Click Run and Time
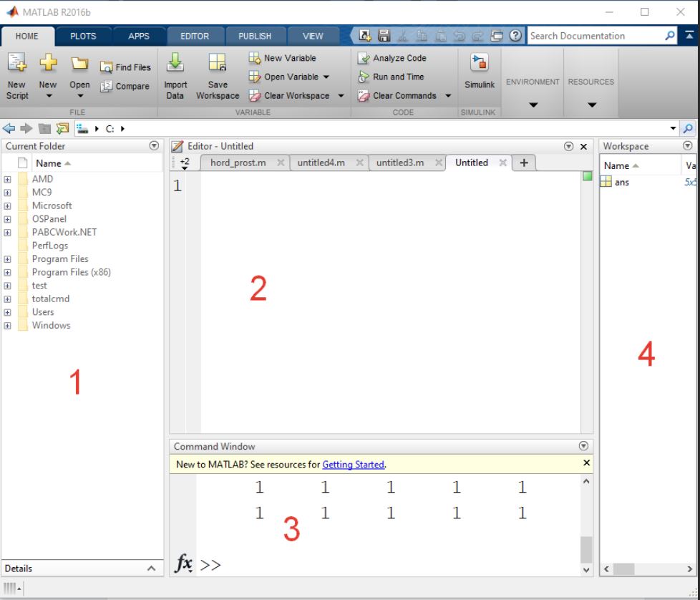This screenshot has height=600, width=700. tap(391, 77)
